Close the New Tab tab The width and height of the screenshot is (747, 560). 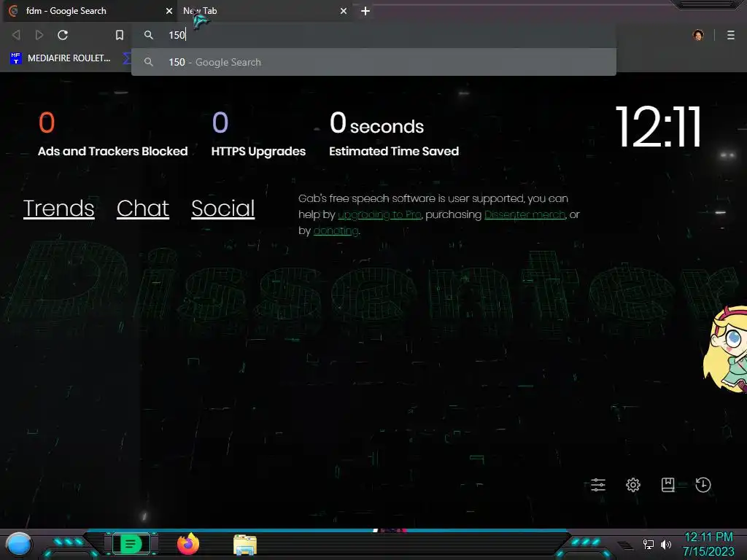click(x=344, y=11)
